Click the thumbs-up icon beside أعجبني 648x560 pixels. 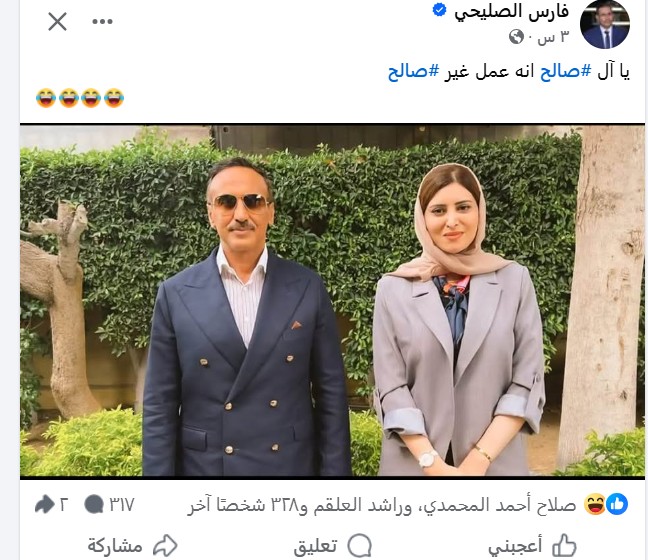565,546
